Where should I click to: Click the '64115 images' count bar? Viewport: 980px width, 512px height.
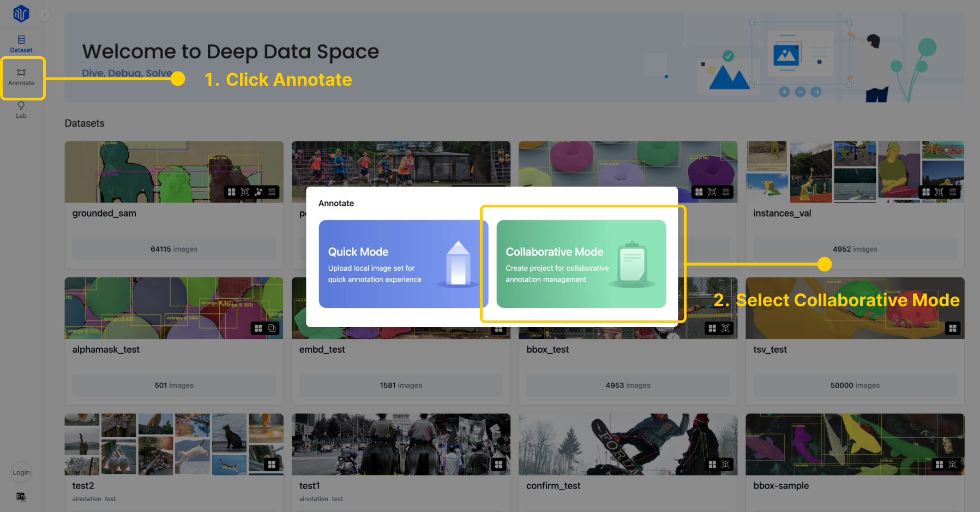pyautogui.click(x=174, y=249)
